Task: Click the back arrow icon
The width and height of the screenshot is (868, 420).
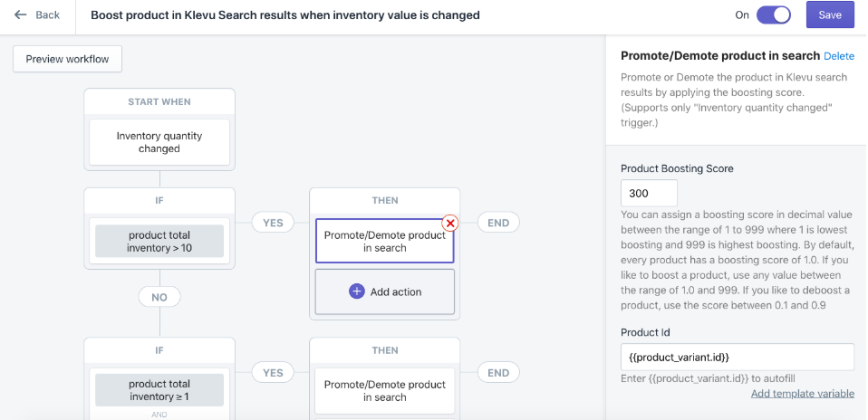Action: pyautogui.click(x=21, y=15)
